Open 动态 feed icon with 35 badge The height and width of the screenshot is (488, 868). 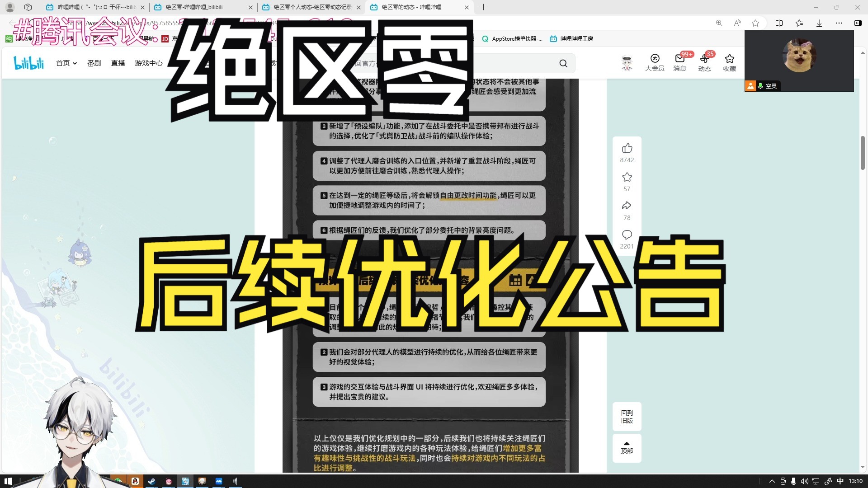pyautogui.click(x=704, y=63)
